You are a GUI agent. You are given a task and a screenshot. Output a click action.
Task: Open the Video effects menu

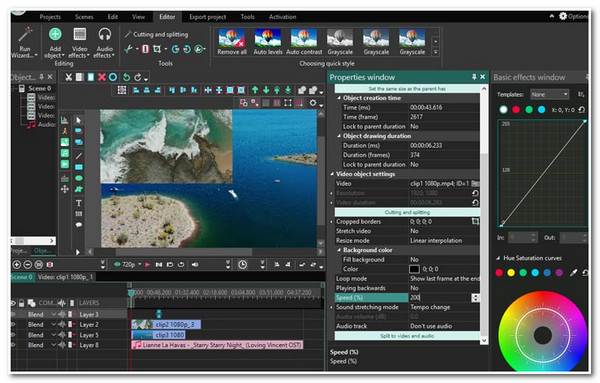point(80,42)
